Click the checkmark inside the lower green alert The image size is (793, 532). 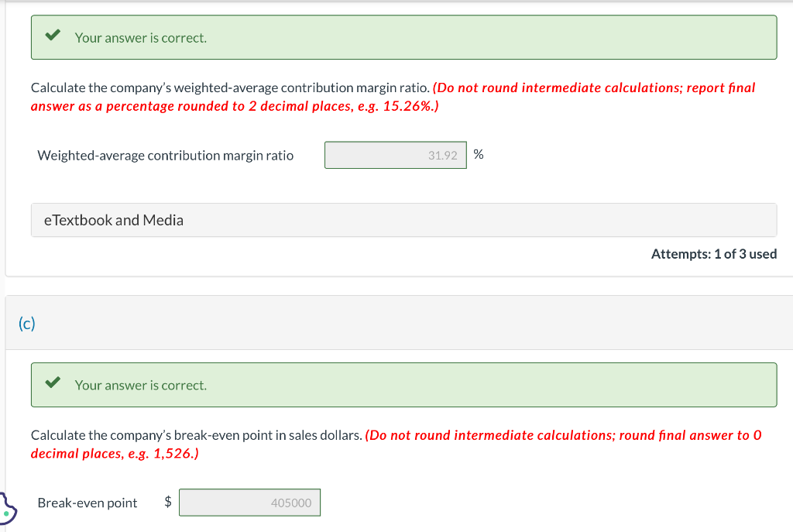pyautogui.click(x=53, y=382)
